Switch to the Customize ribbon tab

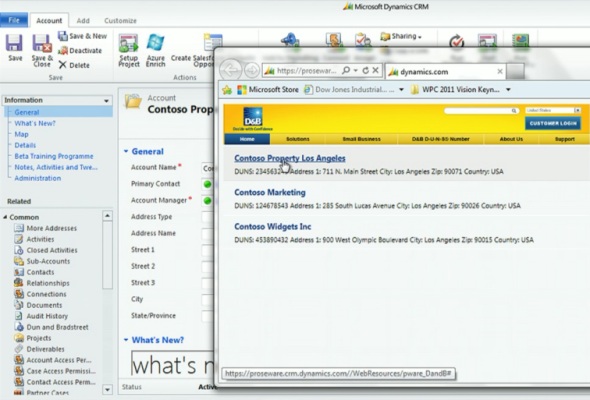click(x=120, y=21)
